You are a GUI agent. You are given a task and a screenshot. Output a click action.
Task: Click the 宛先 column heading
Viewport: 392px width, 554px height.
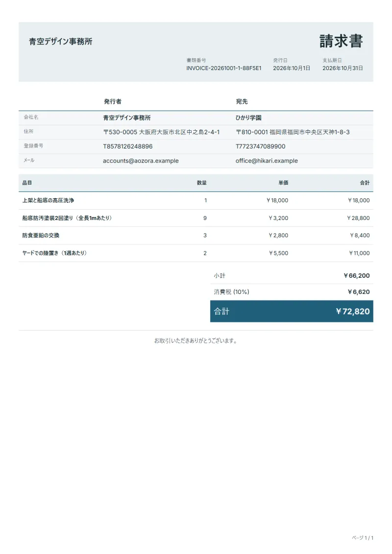(x=242, y=101)
